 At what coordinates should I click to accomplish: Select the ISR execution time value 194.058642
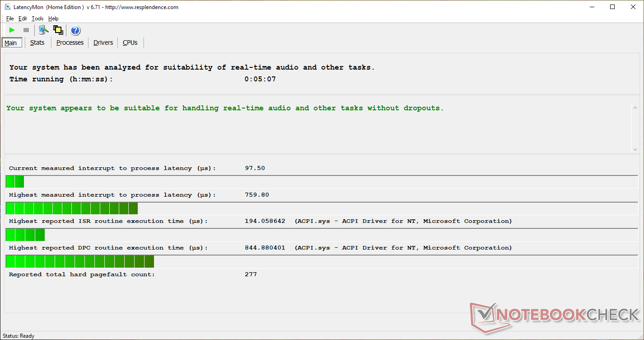[x=265, y=221]
